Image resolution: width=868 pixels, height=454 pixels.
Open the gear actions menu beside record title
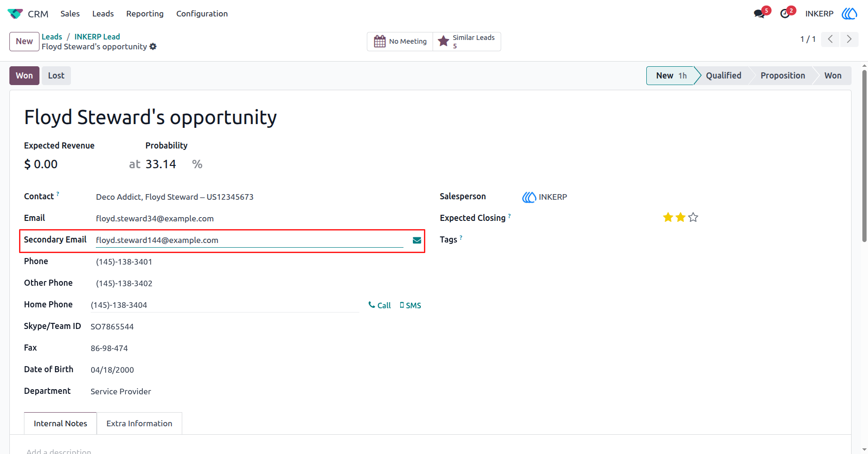click(153, 47)
